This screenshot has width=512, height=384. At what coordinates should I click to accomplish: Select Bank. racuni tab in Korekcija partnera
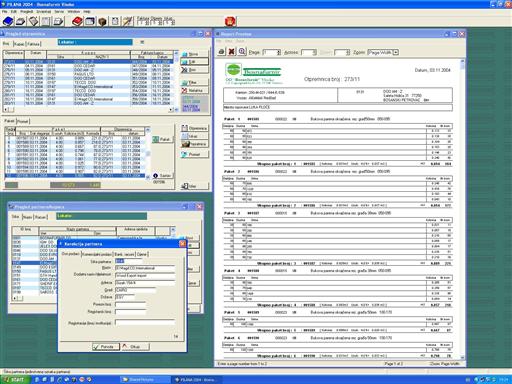click(x=124, y=254)
